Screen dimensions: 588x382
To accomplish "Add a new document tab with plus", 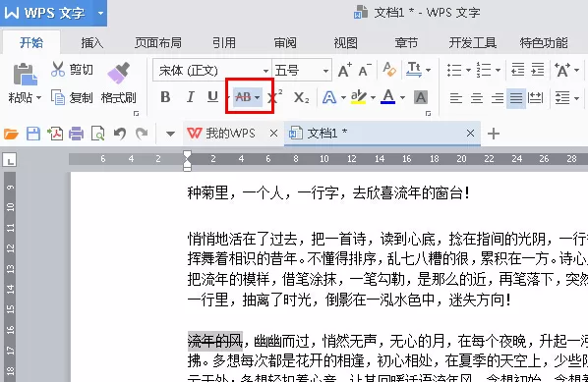I will 494,134.
